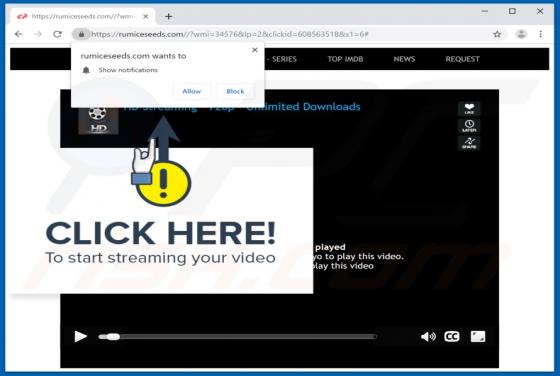Click the CLICK HERE! banner text
The image size is (560, 376).
161,233
